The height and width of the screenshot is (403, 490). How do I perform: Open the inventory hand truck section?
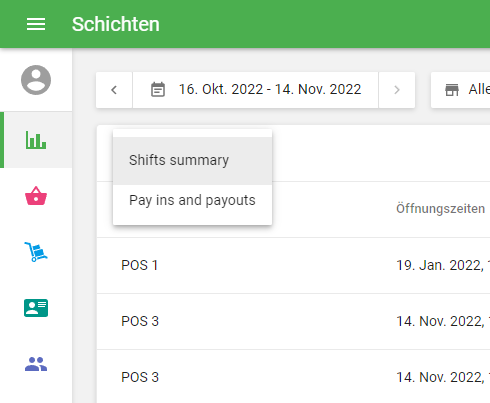(x=36, y=252)
